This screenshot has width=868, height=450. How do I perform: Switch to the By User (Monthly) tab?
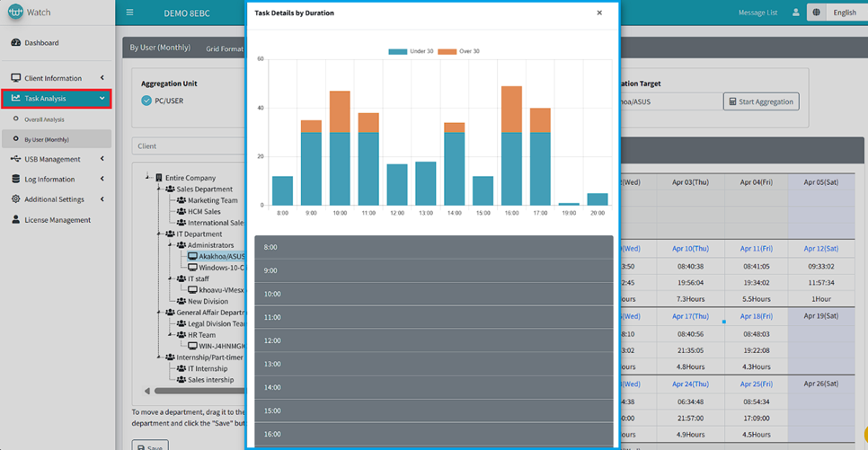click(x=160, y=49)
